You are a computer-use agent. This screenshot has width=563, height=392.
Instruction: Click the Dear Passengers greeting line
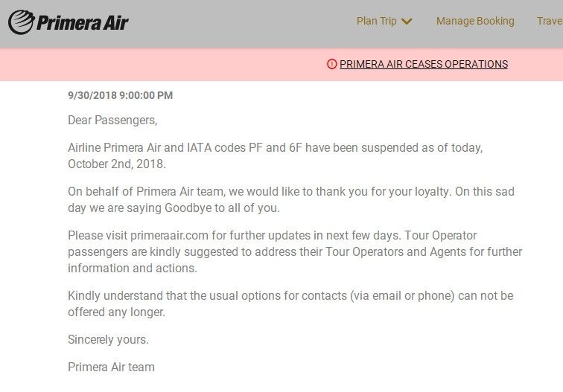point(112,121)
